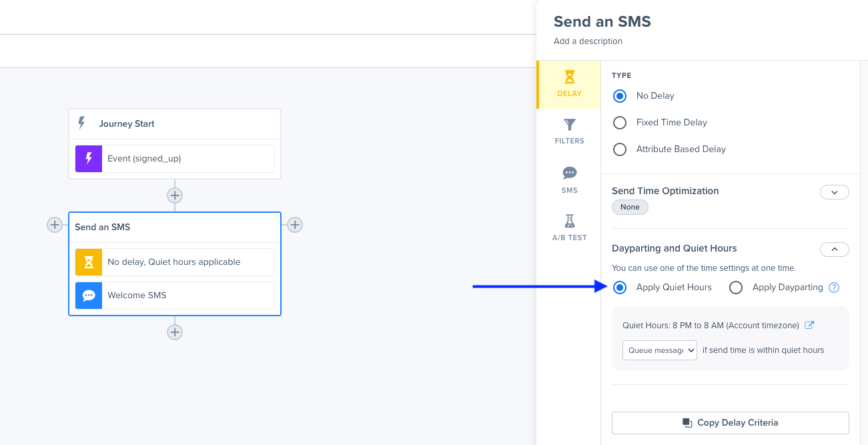
Task: Expand the Send Time Optimization section
Action: point(834,192)
